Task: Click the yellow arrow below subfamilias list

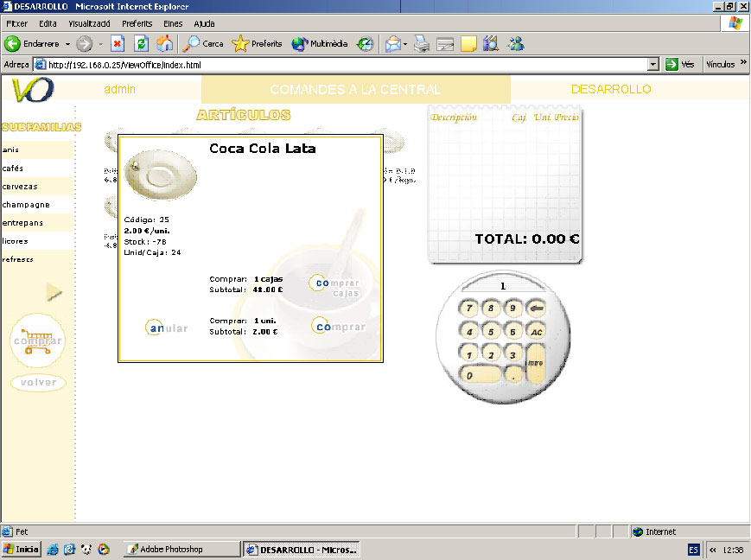Action: [x=54, y=293]
